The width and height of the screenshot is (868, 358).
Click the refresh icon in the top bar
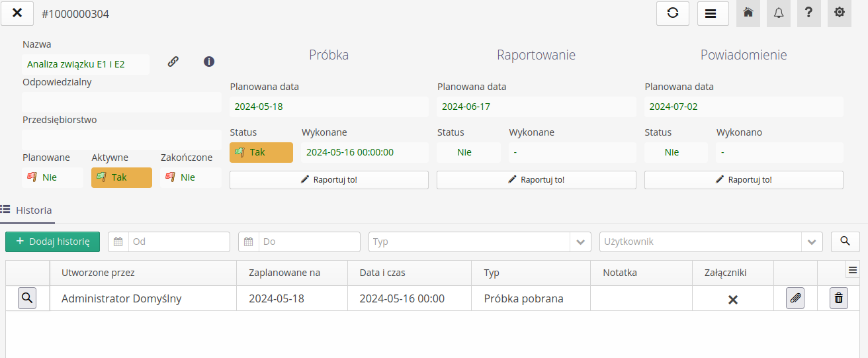673,13
